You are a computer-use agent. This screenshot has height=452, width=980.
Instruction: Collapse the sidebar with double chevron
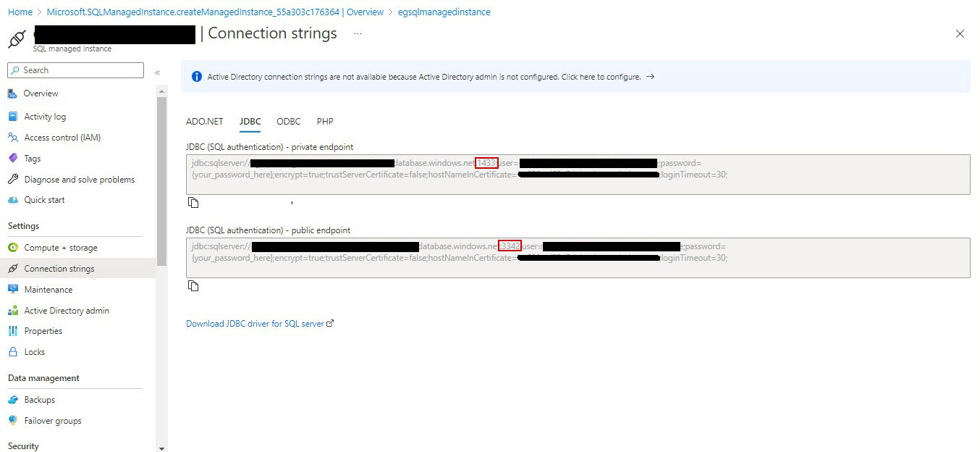pyautogui.click(x=157, y=72)
